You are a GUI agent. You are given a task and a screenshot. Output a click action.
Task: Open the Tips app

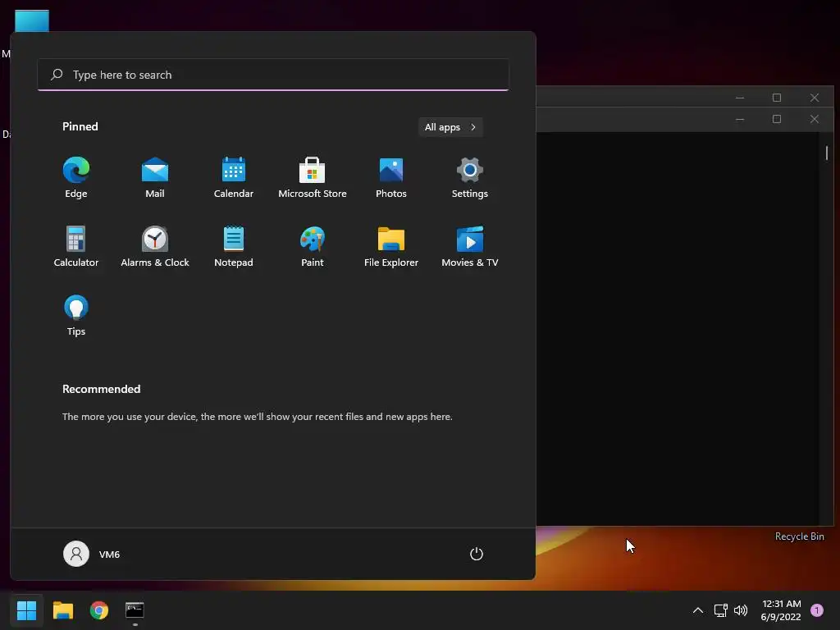[76, 316]
